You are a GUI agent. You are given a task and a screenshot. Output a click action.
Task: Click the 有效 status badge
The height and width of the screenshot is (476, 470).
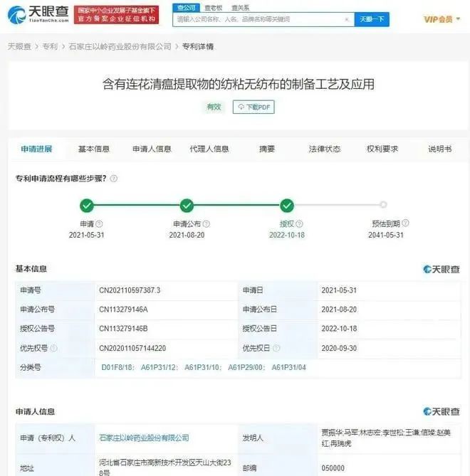click(x=214, y=107)
